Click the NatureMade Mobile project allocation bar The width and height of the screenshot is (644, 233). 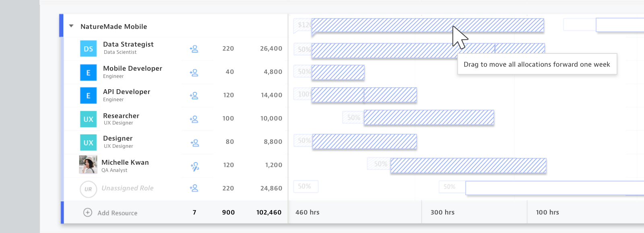[x=427, y=25]
